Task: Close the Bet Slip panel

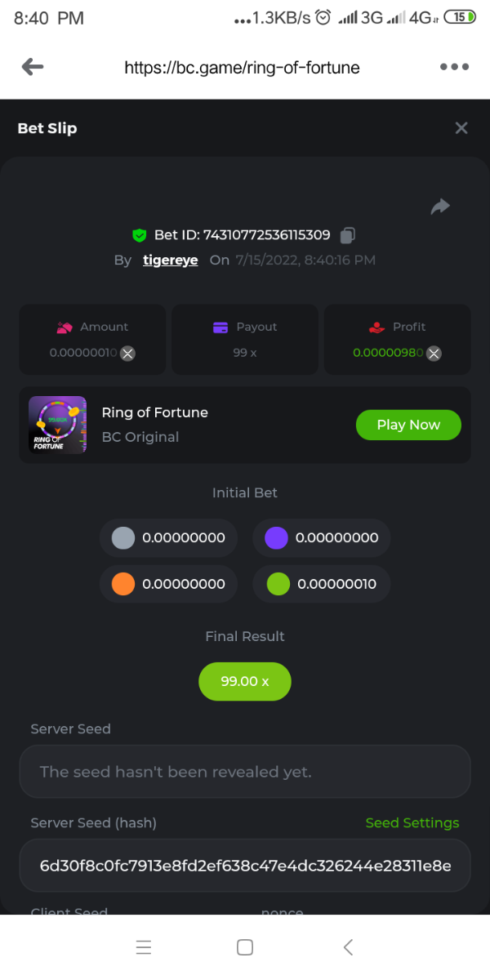Action: point(461,128)
